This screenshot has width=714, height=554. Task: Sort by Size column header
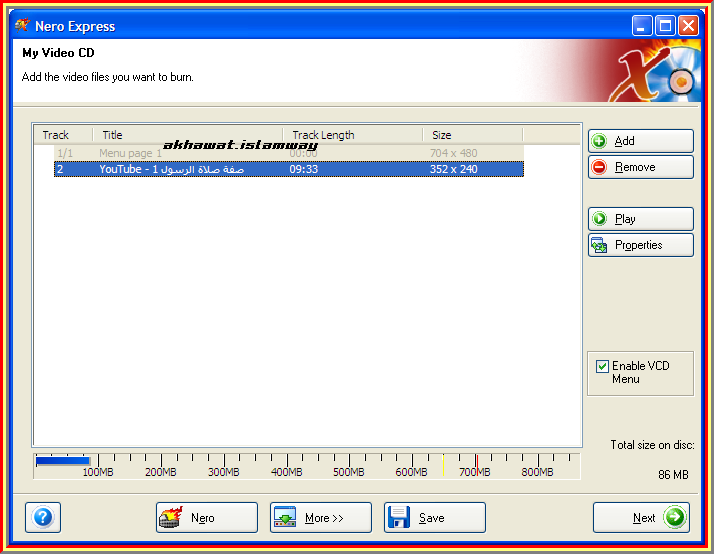tap(473, 135)
